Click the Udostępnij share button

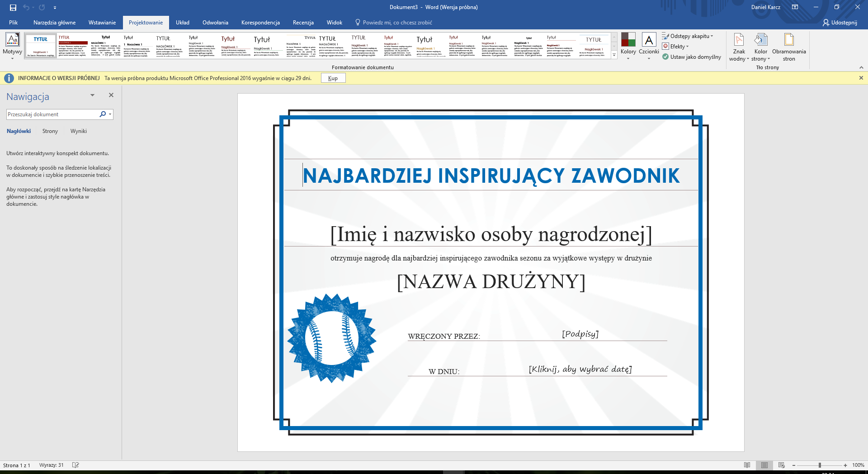click(840, 23)
